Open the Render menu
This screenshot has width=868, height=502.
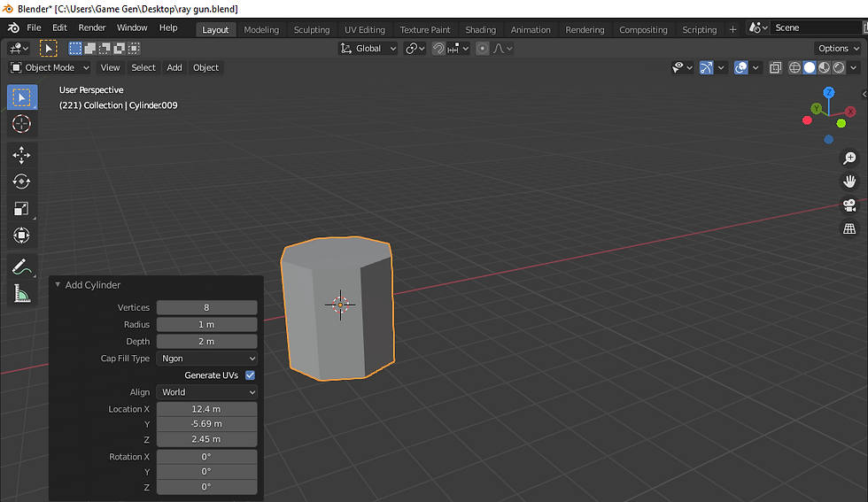pyautogui.click(x=92, y=27)
